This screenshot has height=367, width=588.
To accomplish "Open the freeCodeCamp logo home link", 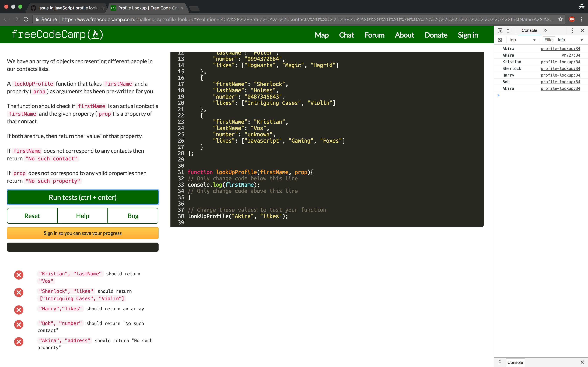I will click(57, 34).
